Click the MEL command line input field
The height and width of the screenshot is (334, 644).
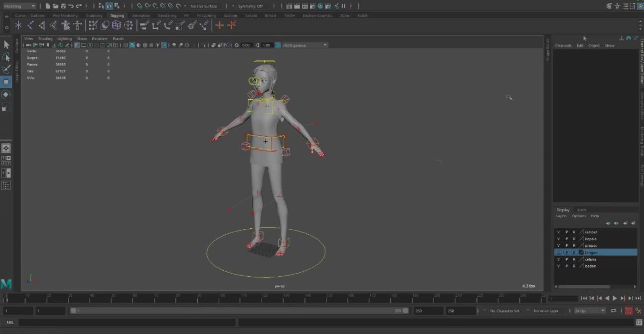(x=127, y=322)
